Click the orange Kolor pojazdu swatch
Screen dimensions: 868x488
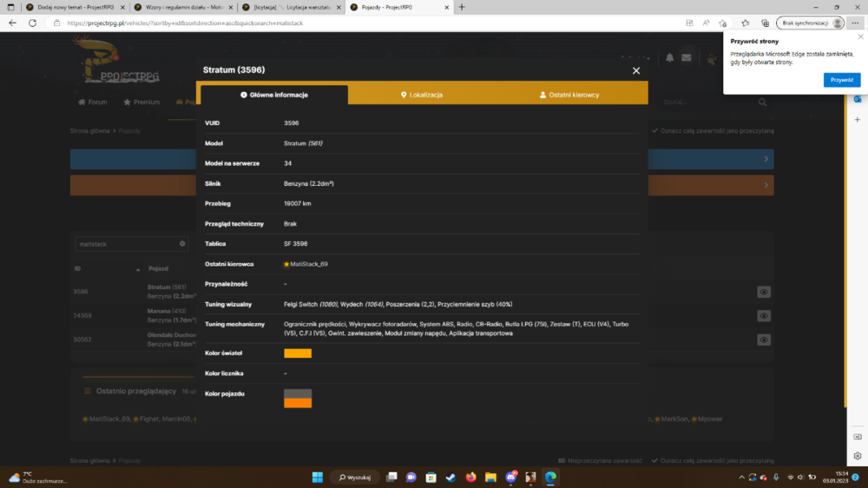298,403
